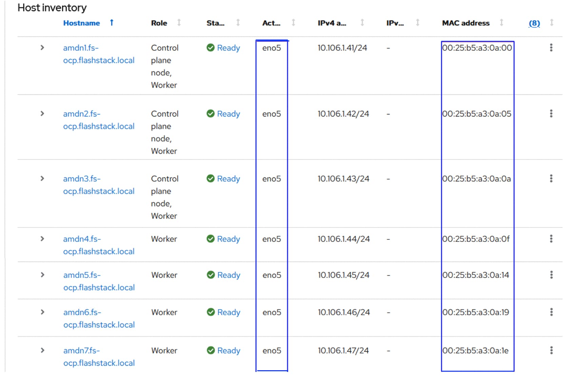
Task: Sort by Hostname using the blue arrow
Action: click(x=112, y=23)
